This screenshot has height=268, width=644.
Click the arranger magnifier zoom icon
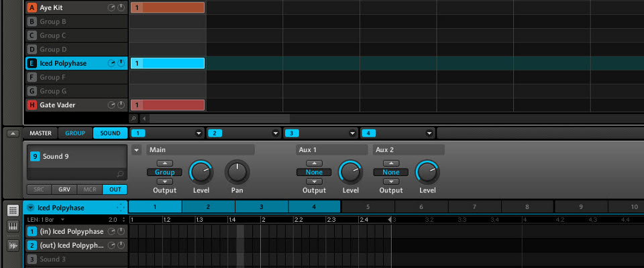133,119
